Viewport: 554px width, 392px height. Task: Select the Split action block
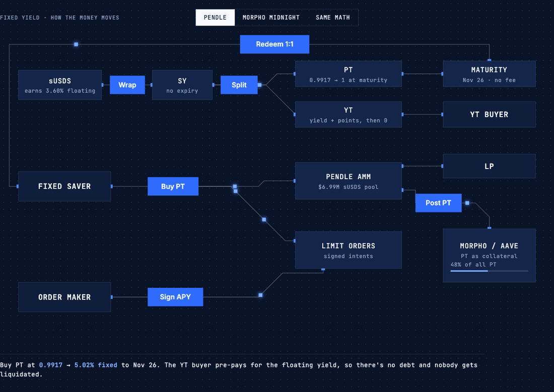pos(239,85)
